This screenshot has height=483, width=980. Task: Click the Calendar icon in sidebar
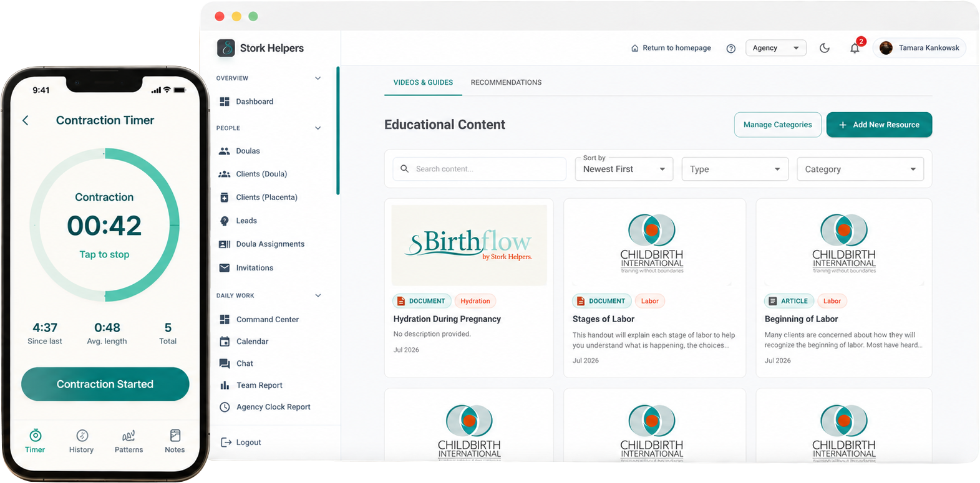pyautogui.click(x=225, y=342)
